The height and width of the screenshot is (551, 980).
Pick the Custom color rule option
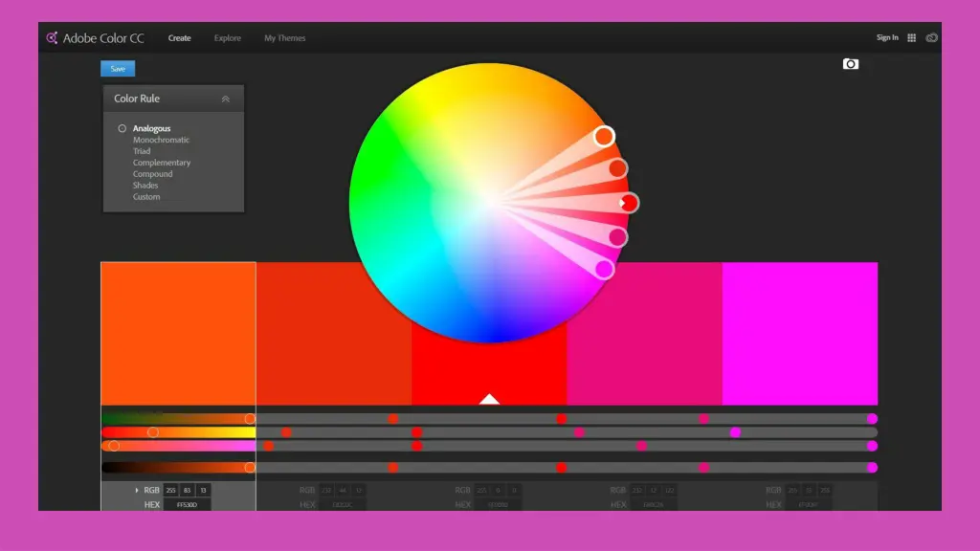click(x=146, y=197)
